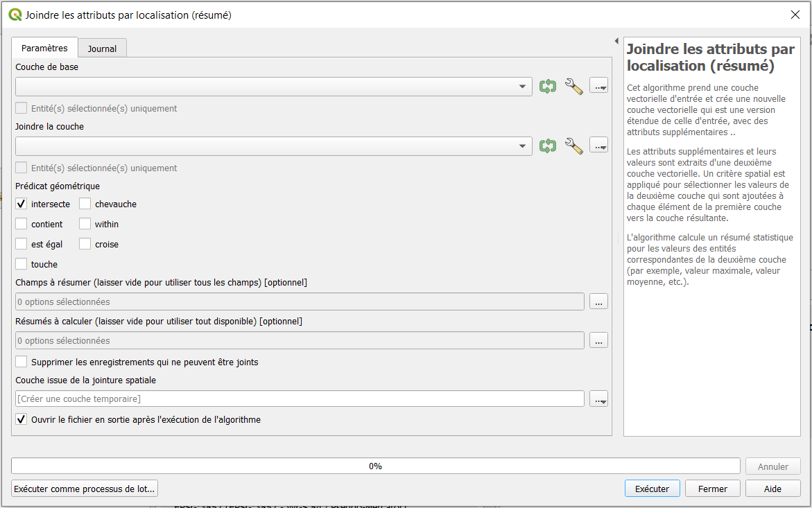Open output options for Couche issue de la jointure
Viewport: 812px width, 508px height.
tap(598, 399)
